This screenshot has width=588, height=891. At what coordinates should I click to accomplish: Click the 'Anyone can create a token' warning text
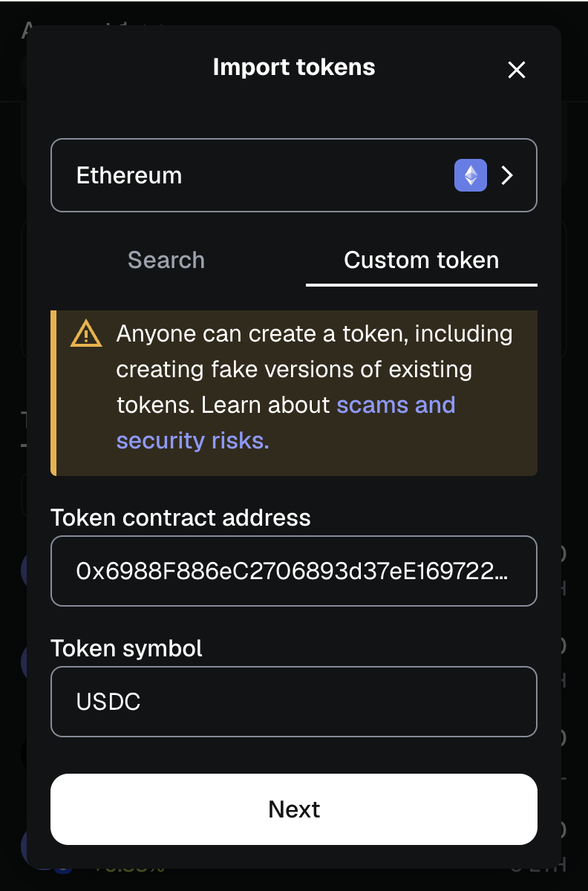click(x=314, y=334)
